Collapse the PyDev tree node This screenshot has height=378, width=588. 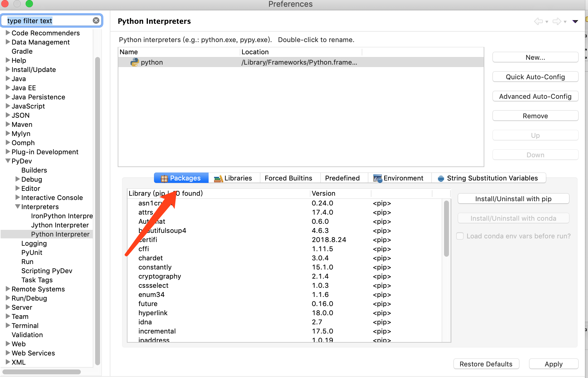[8, 161]
